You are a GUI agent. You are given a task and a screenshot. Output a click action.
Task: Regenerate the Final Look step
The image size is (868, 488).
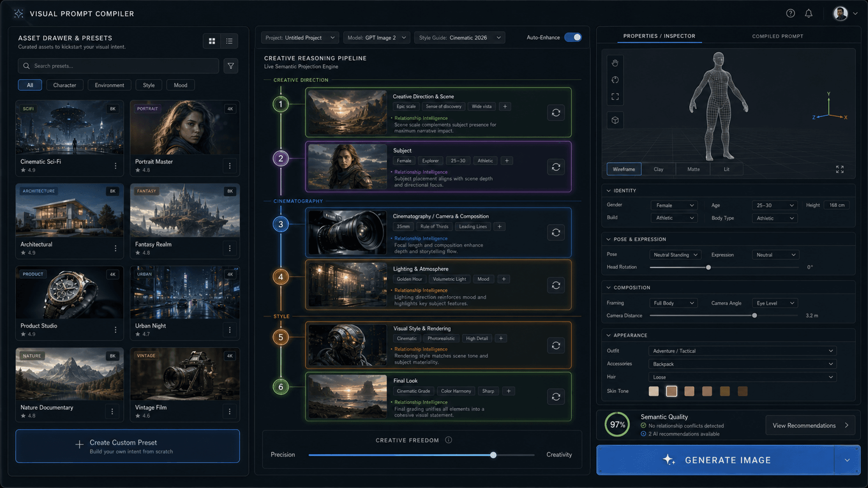coord(556,397)
